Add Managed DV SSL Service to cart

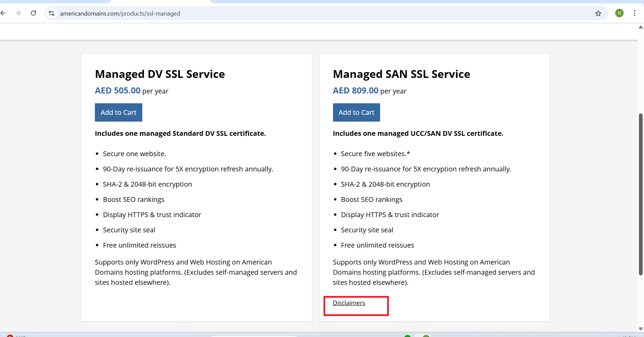pyautogui.click(x=118, y=112)
